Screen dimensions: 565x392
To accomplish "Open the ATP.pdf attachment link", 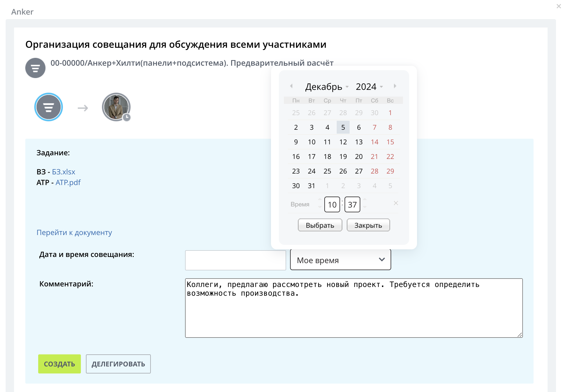I will point(68,183).
